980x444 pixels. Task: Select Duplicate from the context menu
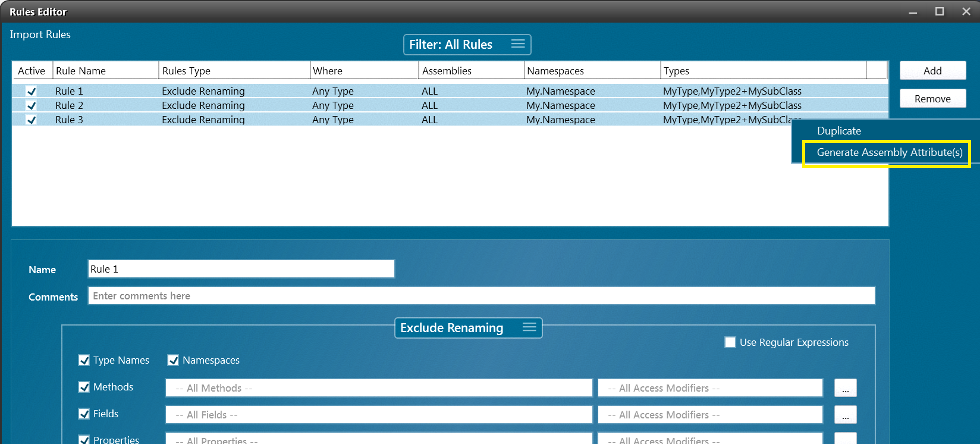click(838, 131)
